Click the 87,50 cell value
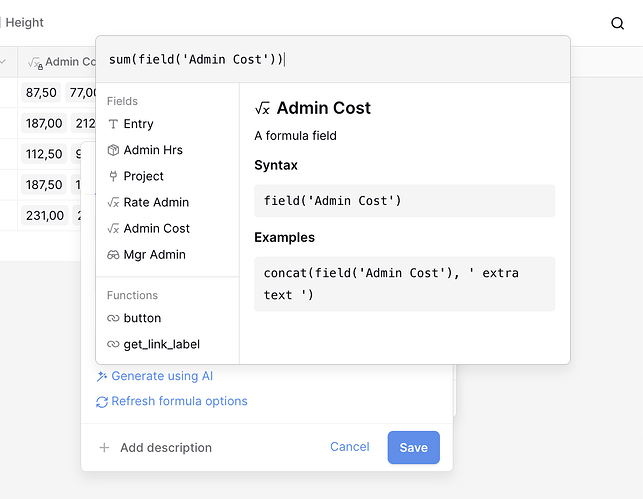Viewport: 643px width, 499px height. click(x=41, y=93)
